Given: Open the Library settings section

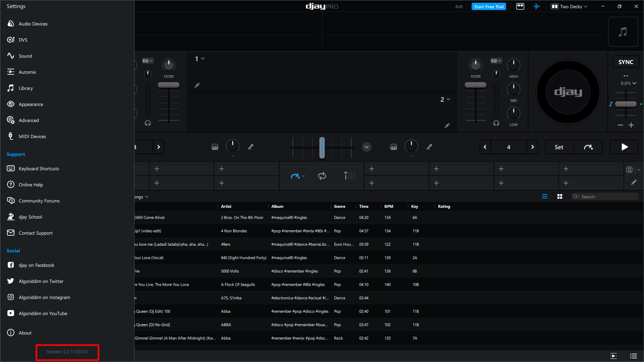Looking at the screenshot, I should click(x=25, y=88).
